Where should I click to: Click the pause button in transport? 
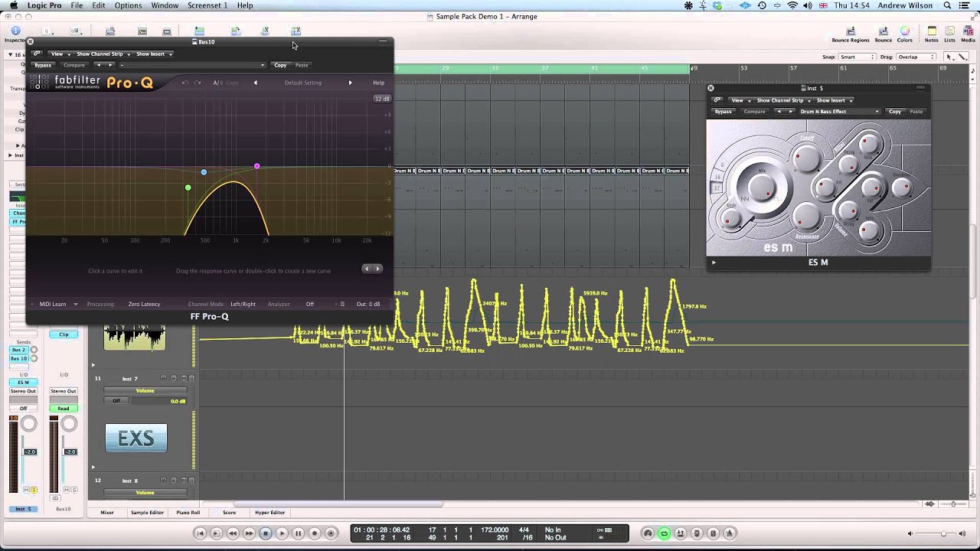click(x=298, y=533)
